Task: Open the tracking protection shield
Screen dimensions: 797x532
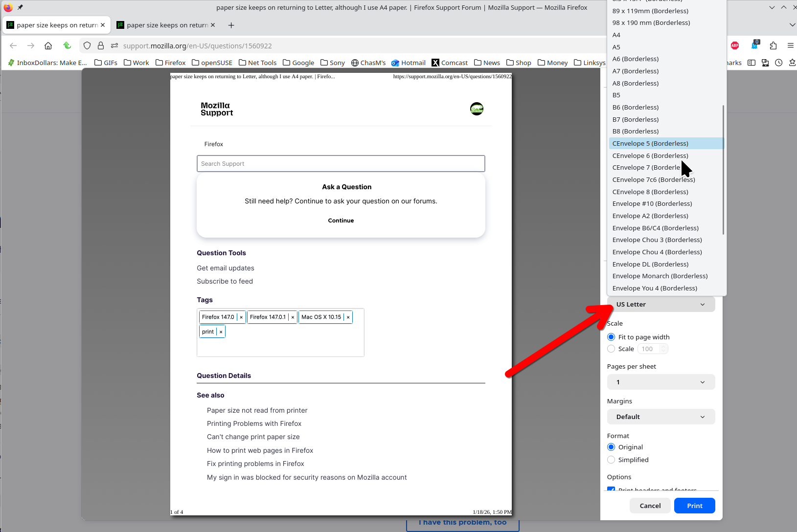Action: tap(87, 45)
